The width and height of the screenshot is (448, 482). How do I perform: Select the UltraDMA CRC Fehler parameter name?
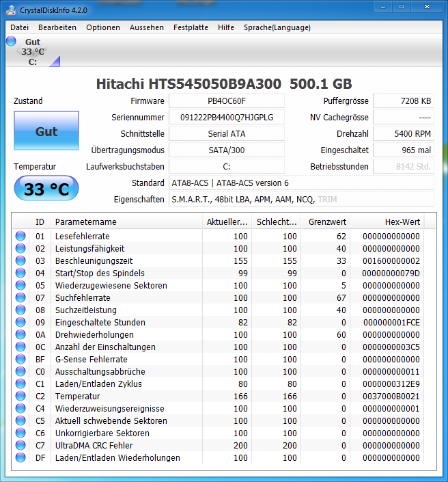tap(94, 445)
